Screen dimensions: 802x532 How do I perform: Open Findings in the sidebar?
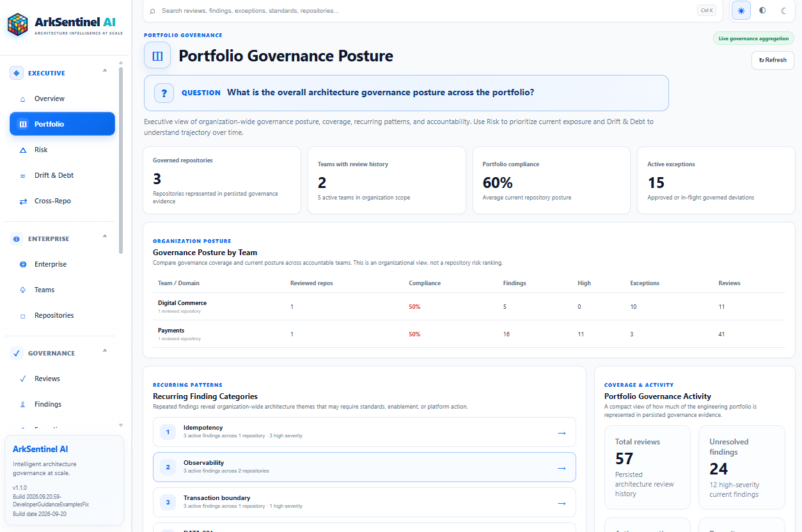pyautogui.click(x=62, y=404)
